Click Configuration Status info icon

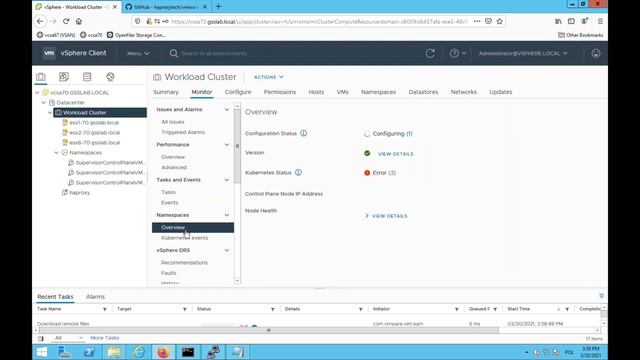[304, 133]
